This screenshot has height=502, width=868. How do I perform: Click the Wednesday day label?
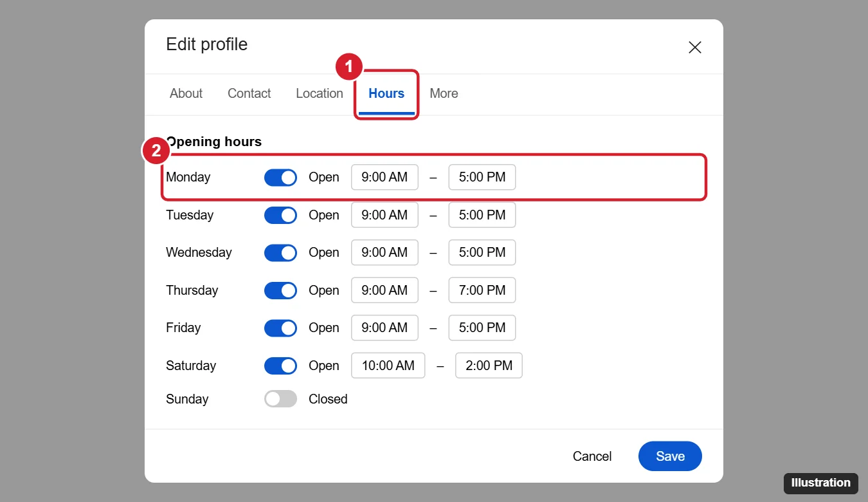[x=199, y=252]
